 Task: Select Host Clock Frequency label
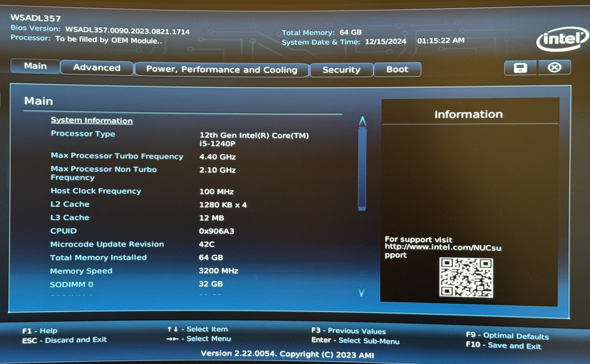click(x=96, y=191)
